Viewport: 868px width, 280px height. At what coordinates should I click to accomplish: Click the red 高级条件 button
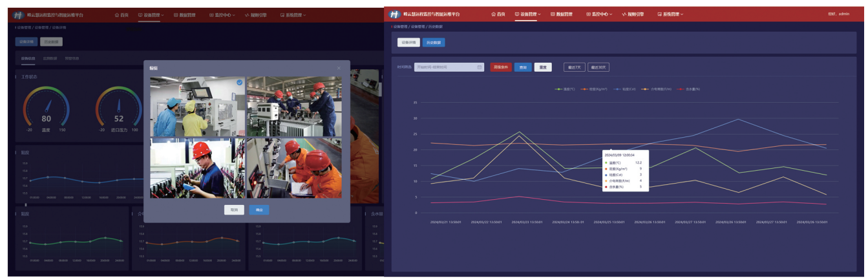[500, 67]
